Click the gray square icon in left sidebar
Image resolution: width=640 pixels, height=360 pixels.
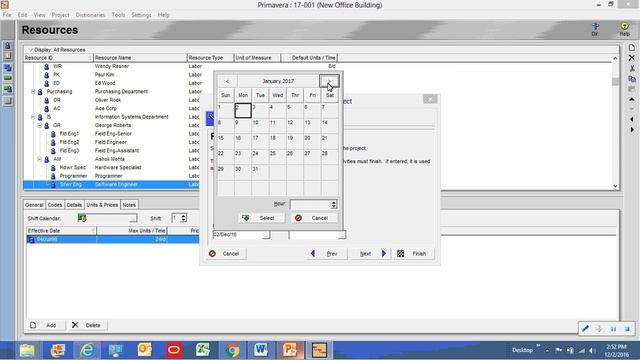8,100
